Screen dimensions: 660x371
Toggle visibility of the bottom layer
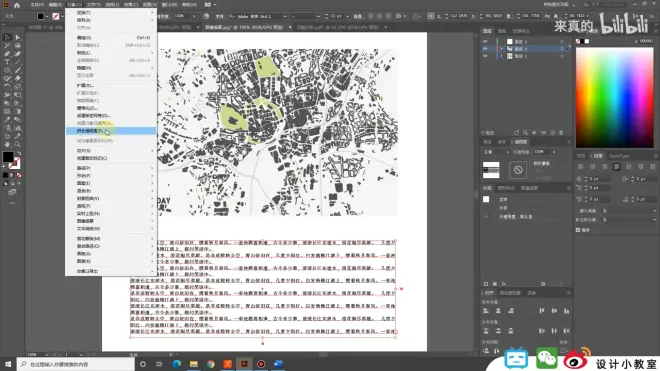[x=485, y=56]
